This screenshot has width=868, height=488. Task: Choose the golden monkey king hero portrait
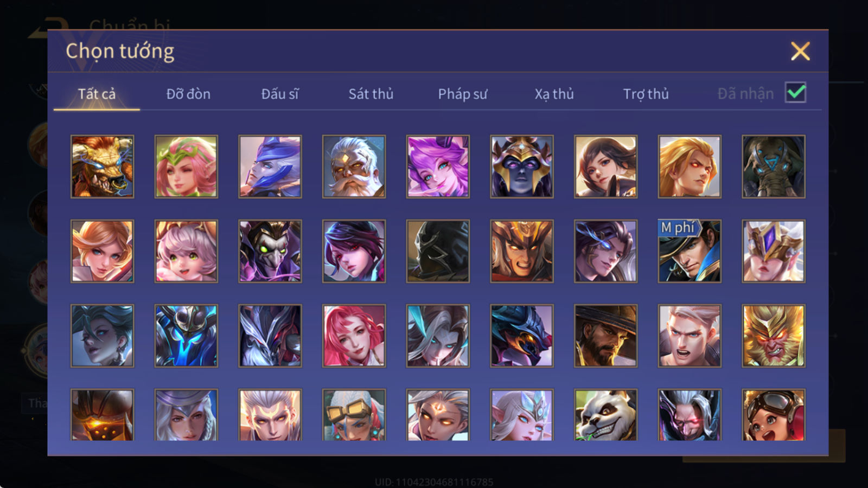click(x=773, y=336)
